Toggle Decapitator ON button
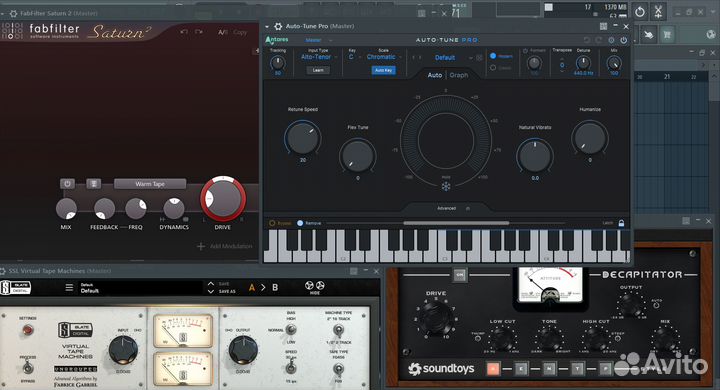 (459, 275)
